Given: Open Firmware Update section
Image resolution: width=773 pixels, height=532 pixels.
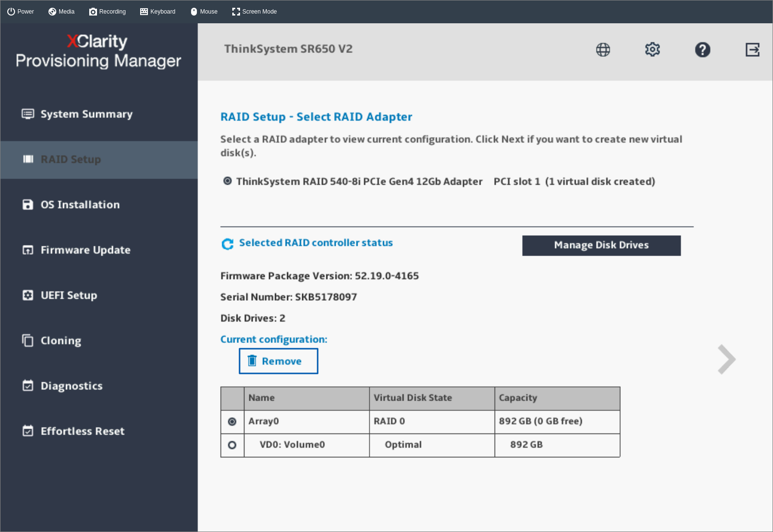Looking at the screenshot, I should point(99,250).
